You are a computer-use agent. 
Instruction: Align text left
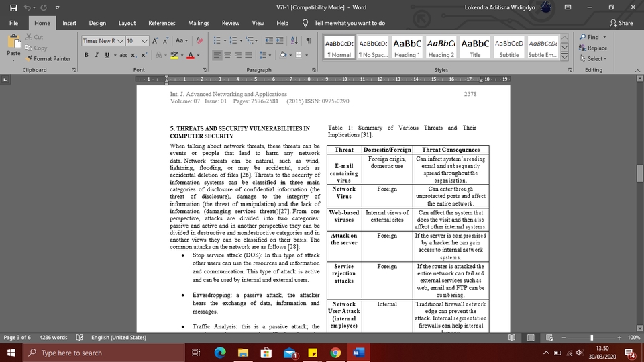tap(217, 55)
